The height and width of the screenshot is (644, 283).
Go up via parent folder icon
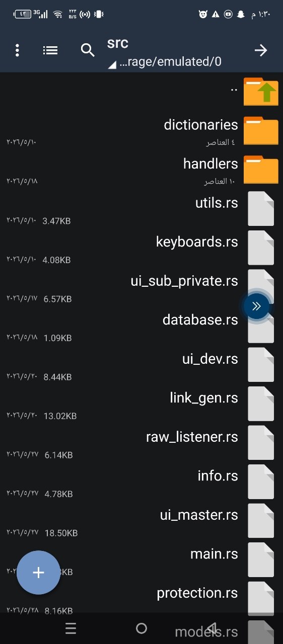coord(261,91)
